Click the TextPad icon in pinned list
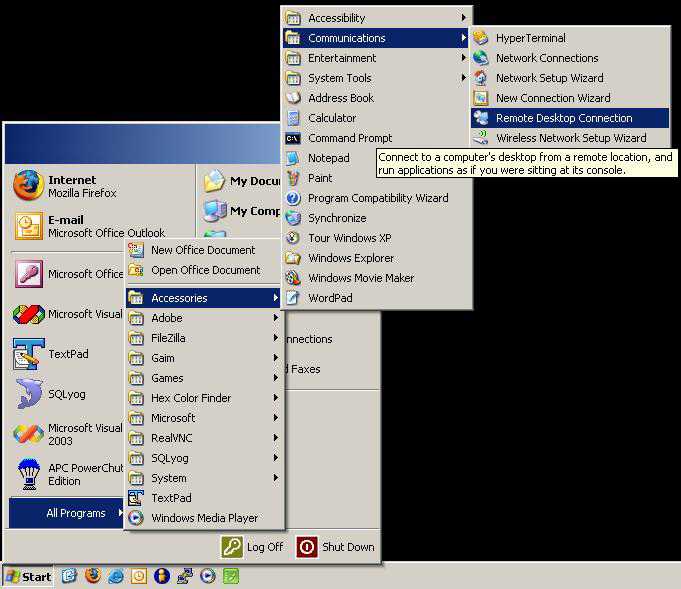Viewport: 681px width, 589px height. point(29,354)
